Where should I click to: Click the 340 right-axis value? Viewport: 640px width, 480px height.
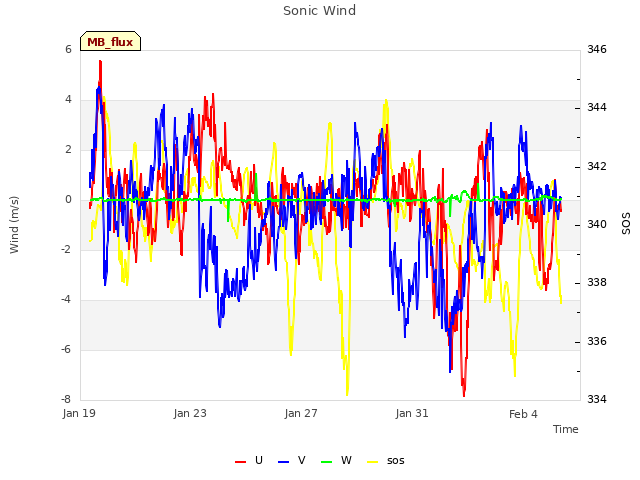point(597,224)
